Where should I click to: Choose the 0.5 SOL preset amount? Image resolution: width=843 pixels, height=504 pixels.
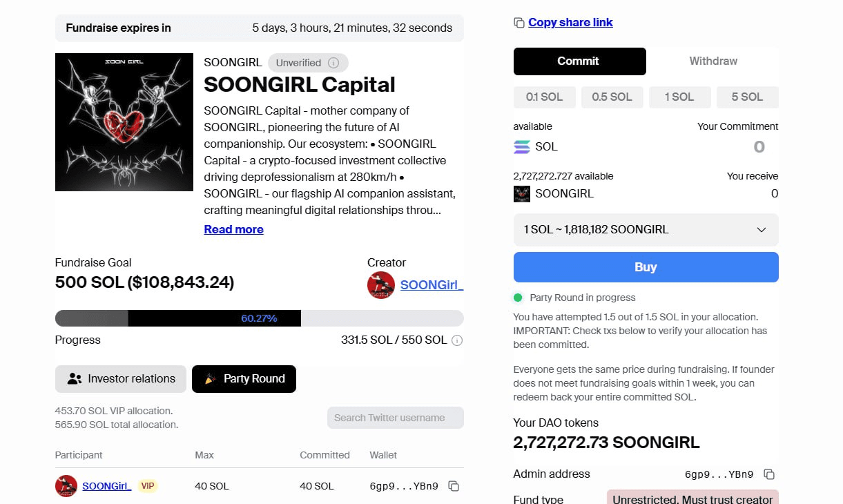pos(612,97)
